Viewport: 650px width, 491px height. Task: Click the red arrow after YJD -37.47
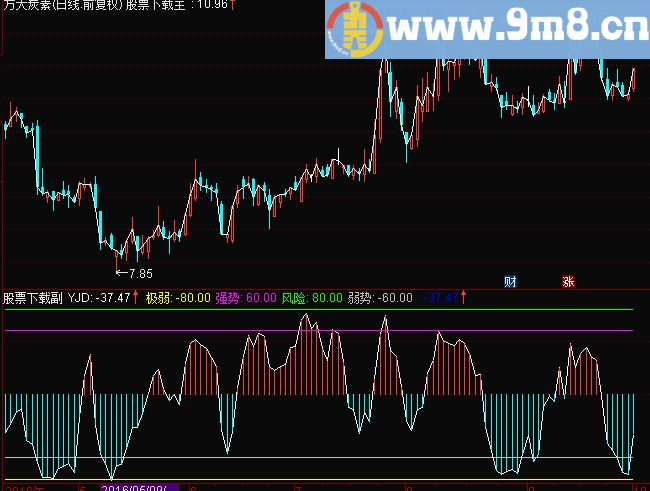click(x=136, y=297)
